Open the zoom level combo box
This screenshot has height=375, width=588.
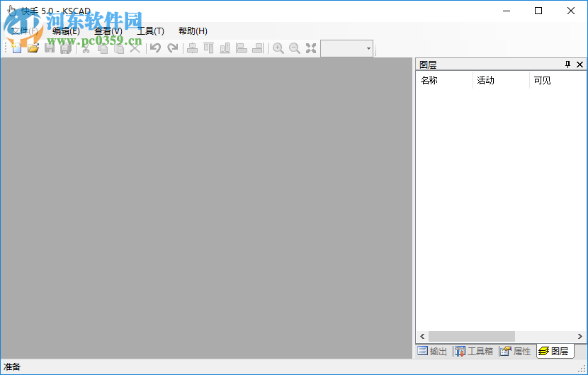pos(346,48)
